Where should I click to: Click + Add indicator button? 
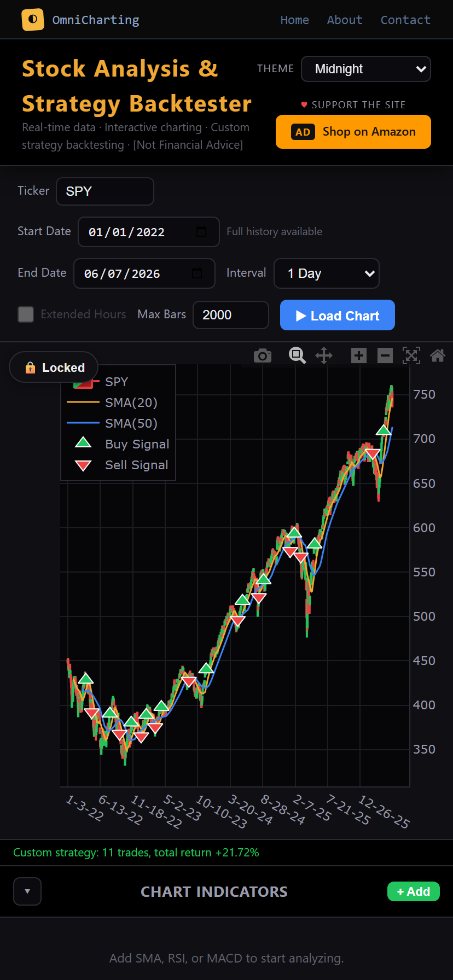click(x=414, y=891)
